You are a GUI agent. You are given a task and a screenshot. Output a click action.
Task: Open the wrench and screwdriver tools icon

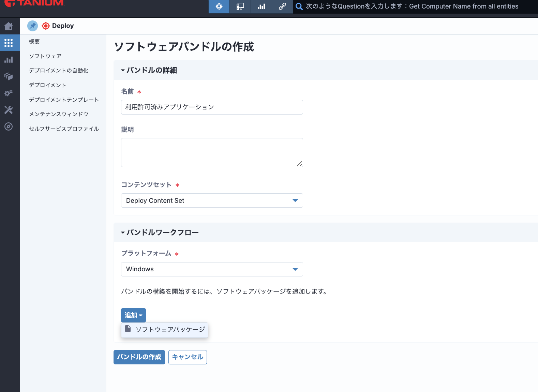coord(9,110)
